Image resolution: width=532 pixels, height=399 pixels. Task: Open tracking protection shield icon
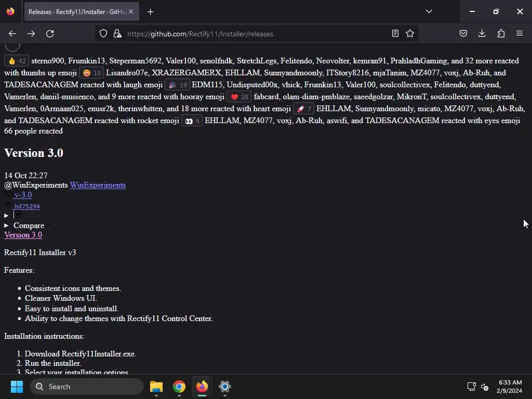[103, 34]
